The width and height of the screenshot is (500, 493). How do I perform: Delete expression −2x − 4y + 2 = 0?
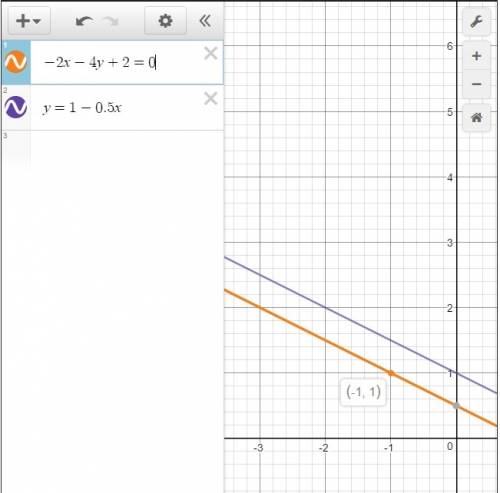211,53
